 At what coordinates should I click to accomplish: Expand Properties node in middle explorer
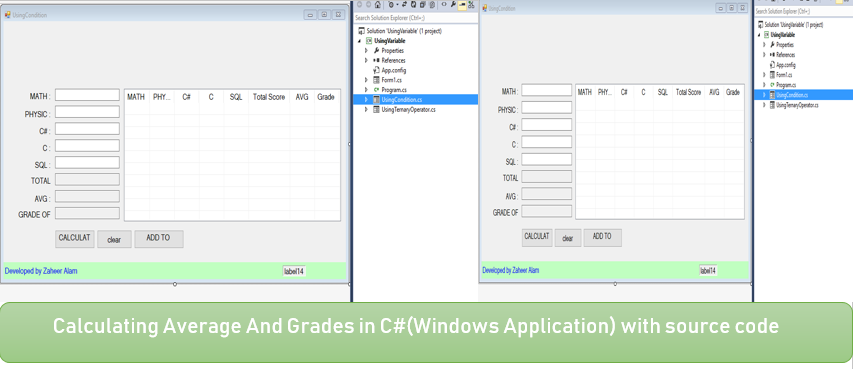click(367, 51)
